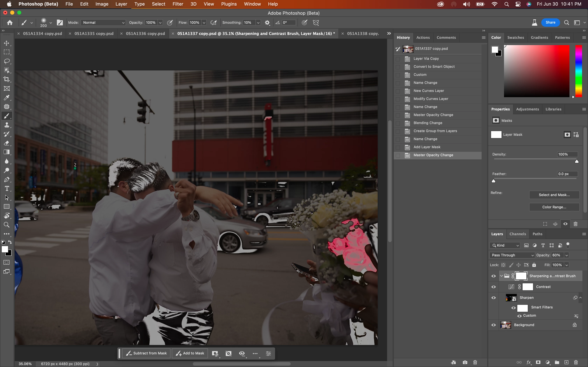Select the Horizontal Type tool
Image resolution: width=588 pixels, height=367 pixels.
tap(7, 189)
